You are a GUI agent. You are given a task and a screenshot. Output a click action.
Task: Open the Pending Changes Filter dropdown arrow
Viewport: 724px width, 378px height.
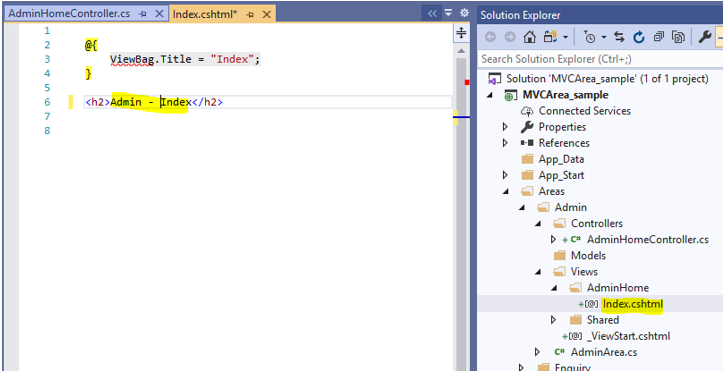[603, 37]
